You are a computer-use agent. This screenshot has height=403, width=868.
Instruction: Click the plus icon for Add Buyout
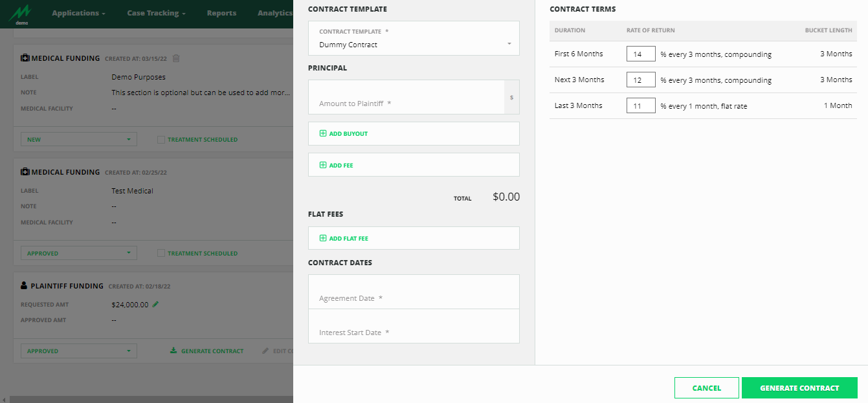[323, 134]
